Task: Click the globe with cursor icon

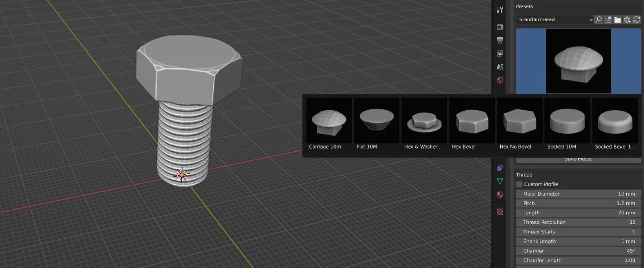Action: coord(627,19)
